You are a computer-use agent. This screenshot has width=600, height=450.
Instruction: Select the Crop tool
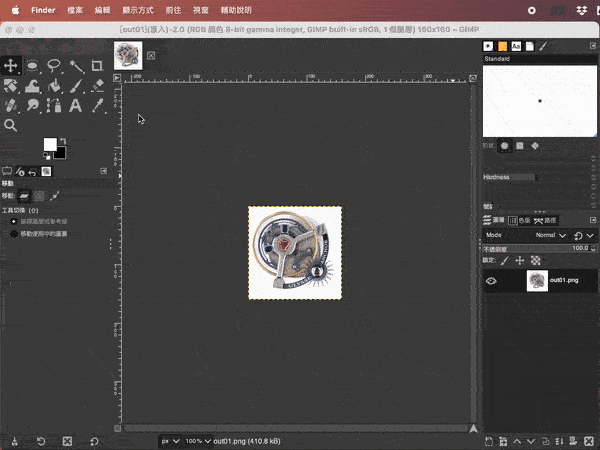click(97, 66)
